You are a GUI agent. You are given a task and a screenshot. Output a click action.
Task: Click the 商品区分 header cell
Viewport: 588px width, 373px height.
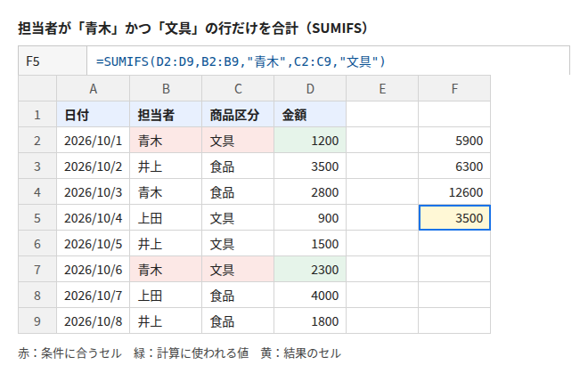click(x=238, y=114)
